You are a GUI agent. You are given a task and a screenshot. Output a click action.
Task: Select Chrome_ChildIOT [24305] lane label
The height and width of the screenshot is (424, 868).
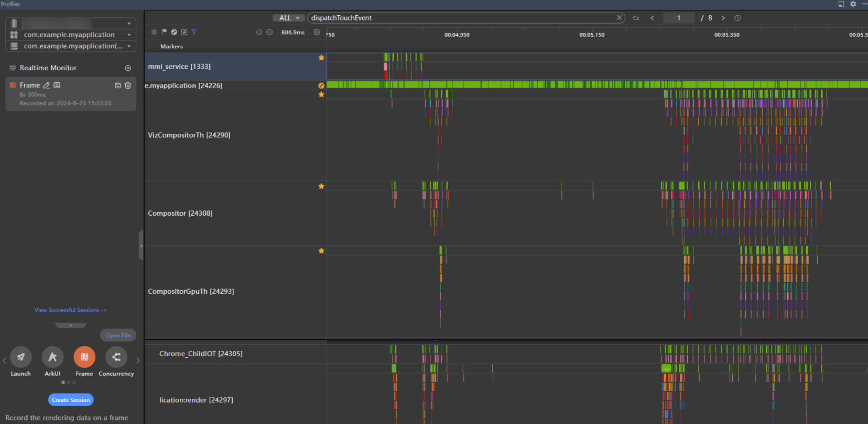201,354
